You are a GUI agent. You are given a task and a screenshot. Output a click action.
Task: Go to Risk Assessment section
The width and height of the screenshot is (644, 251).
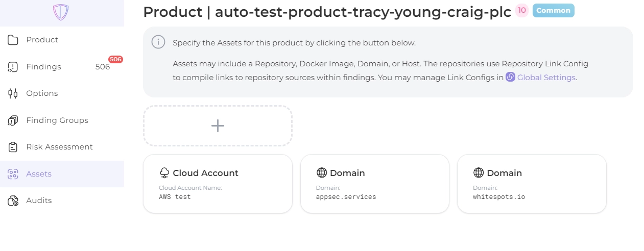(59, 147)
